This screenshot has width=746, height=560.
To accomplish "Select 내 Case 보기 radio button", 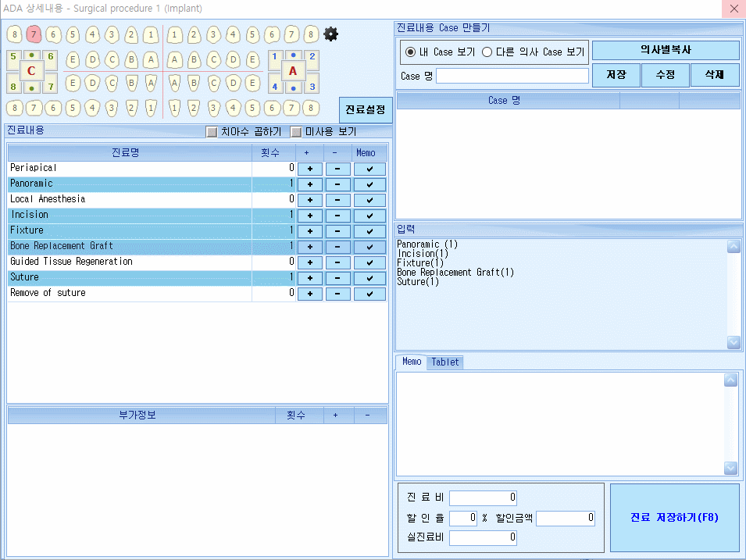I will pos(410,52).
